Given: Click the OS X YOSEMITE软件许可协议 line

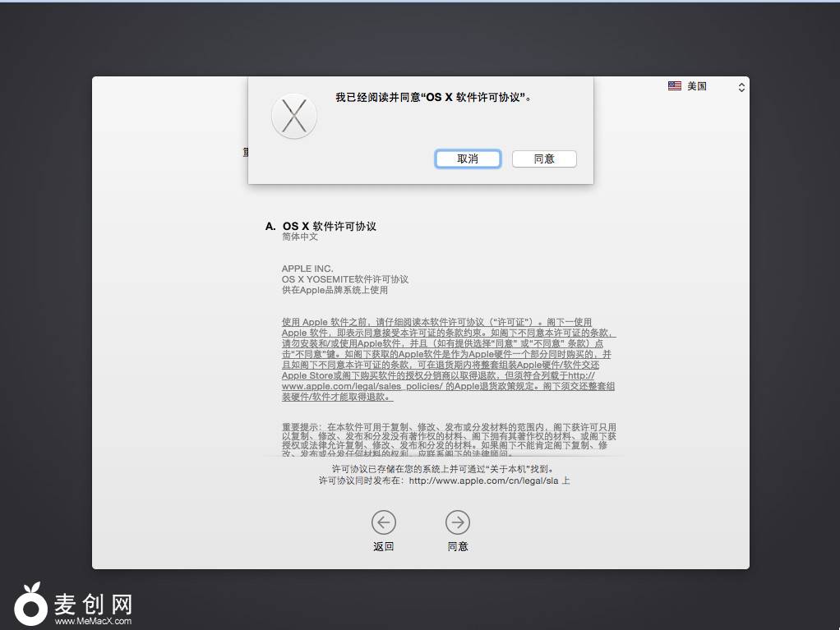Looking at the screenshot, I should click(344, 279).
